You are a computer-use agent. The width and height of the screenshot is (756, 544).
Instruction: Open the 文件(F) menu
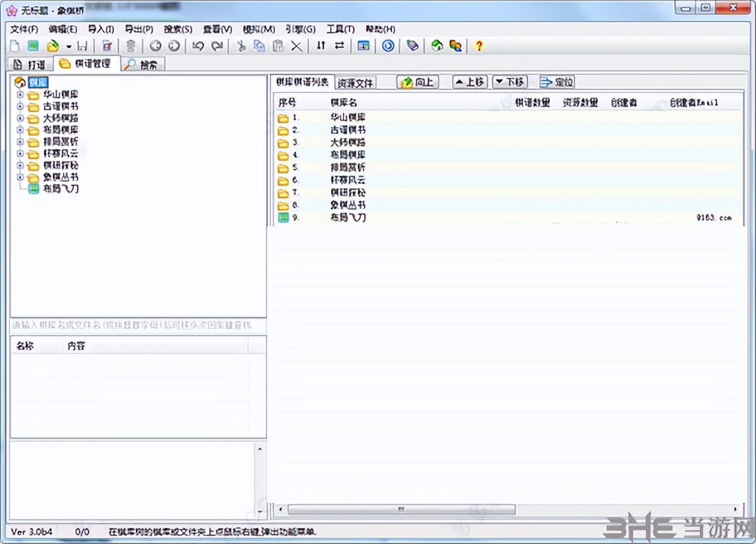coord(24,29)
